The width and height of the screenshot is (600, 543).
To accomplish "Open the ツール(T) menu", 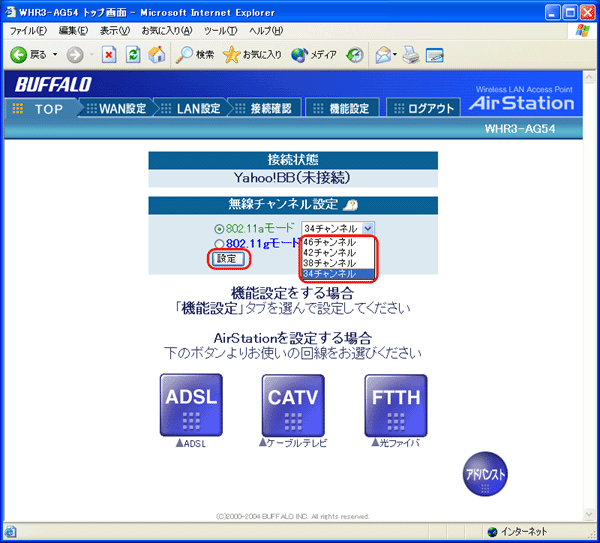I will (220, 31).
